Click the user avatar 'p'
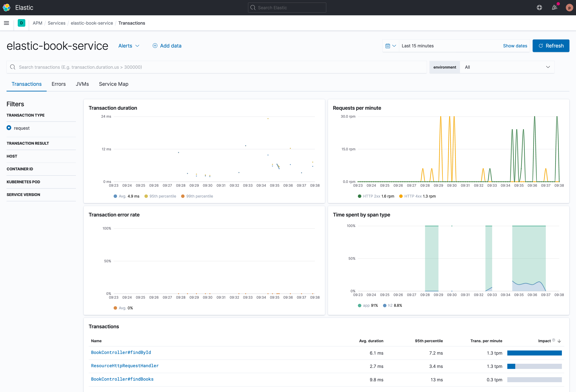The image size is (576, 392). 569,8
